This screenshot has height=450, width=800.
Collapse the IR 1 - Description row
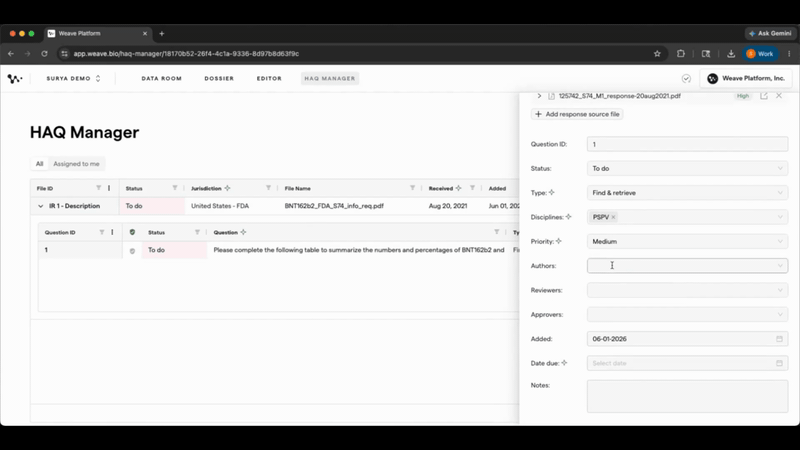coord(40,206)
